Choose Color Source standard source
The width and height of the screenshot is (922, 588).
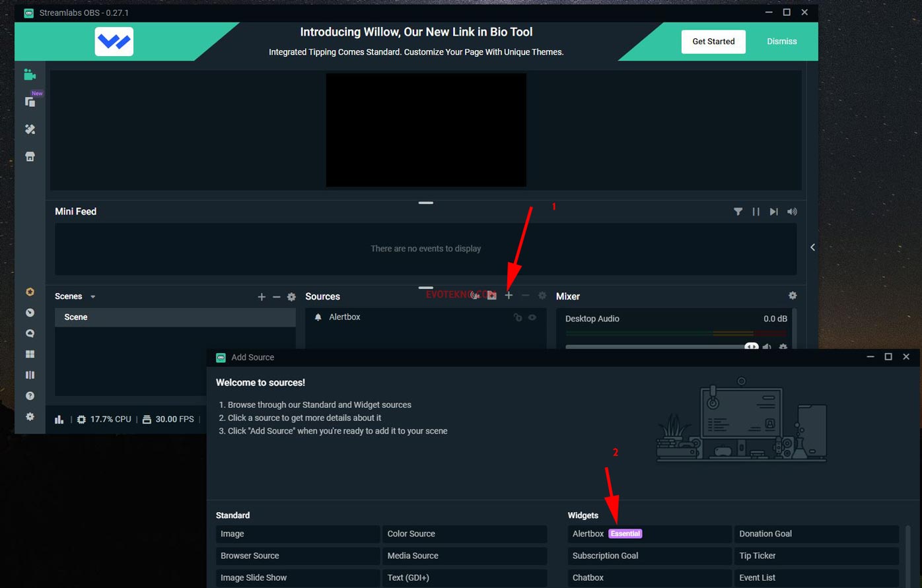pyautogui.click(x=464, y=534)
